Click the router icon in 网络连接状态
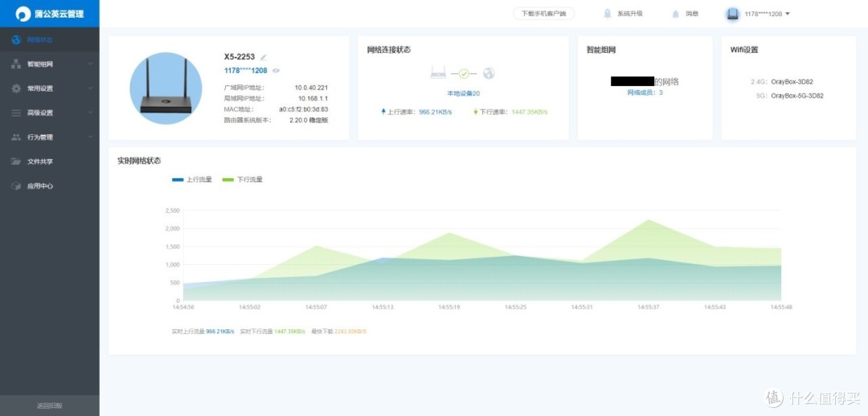Screen dimensions: 868x416 439,73
